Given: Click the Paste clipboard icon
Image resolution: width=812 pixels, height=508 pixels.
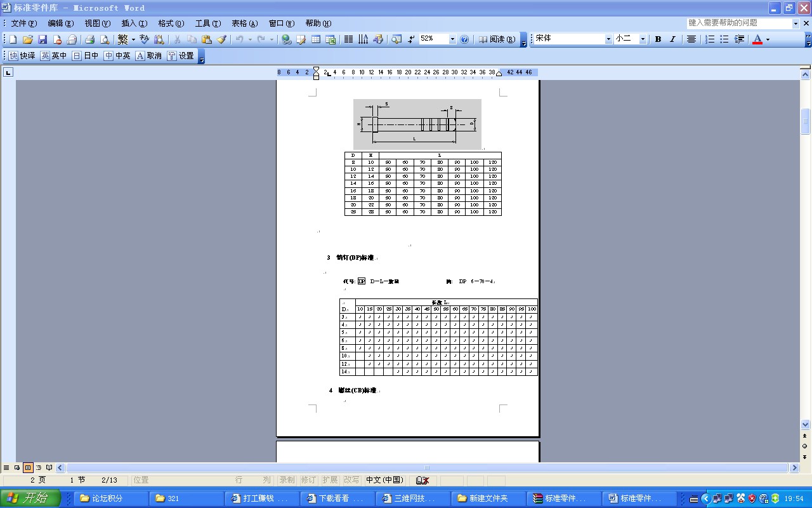Looking at the screenshot, I should click(207, 39).
